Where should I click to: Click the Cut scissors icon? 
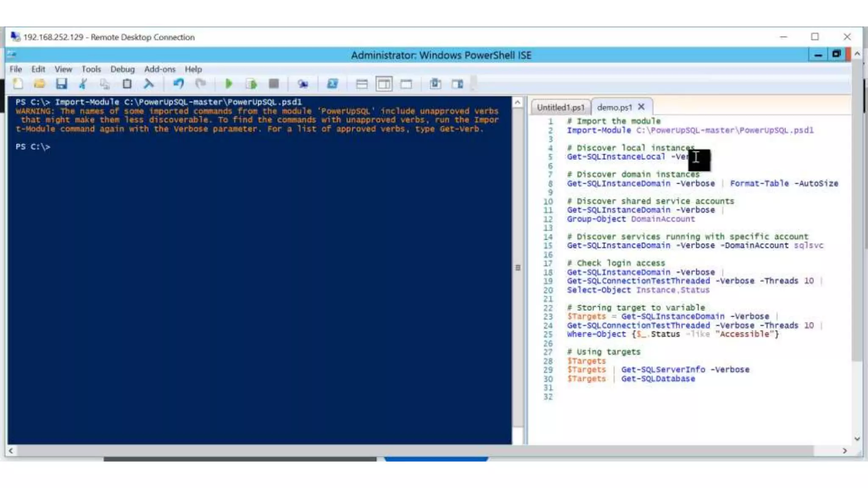83,84
